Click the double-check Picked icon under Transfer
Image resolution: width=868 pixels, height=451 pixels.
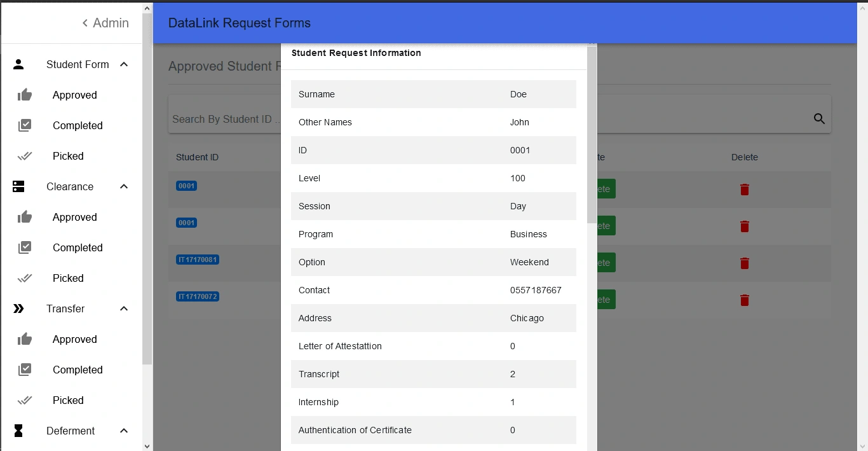click(25, 400)
